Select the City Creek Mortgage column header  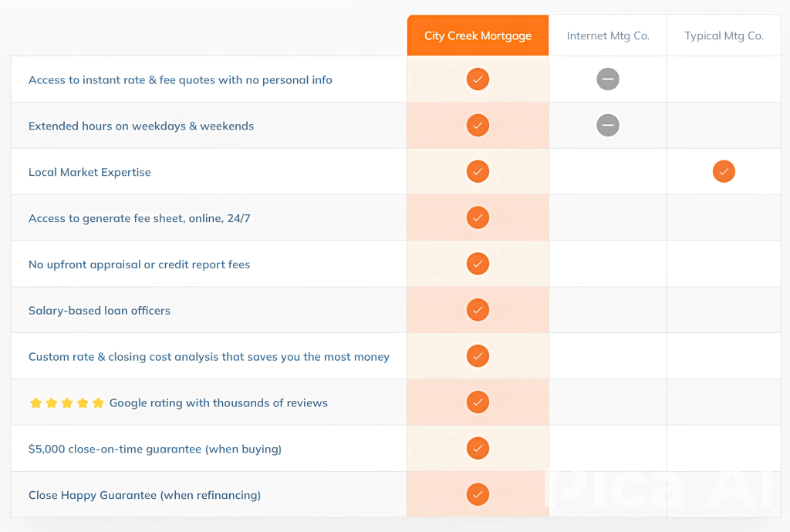coord(478,36)
